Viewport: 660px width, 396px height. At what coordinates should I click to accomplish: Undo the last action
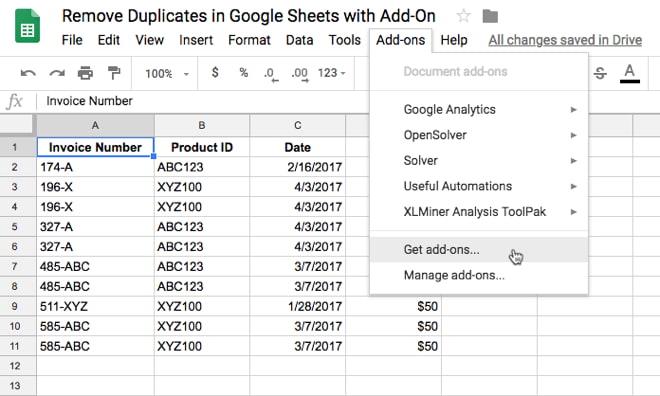pyautogui.click(x=28, y=73)
